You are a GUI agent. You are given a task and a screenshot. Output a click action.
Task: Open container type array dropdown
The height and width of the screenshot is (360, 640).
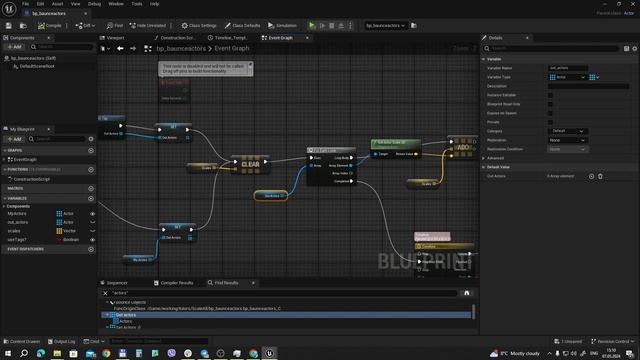(594, 77)
